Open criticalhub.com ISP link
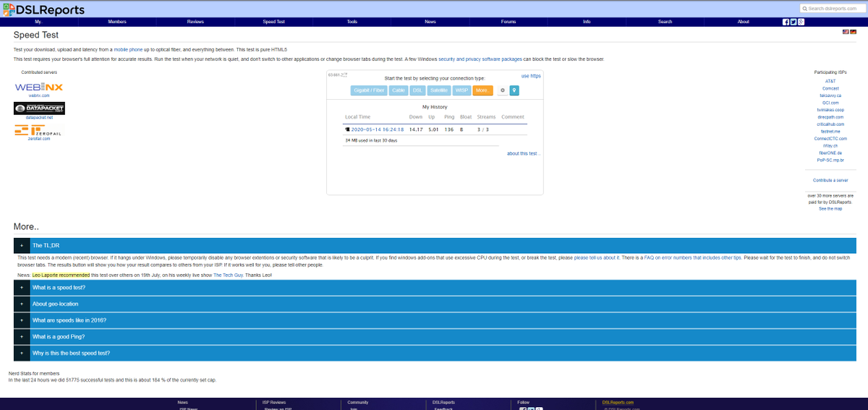Viewport: 868px width, 410px height. coord(830,124)
